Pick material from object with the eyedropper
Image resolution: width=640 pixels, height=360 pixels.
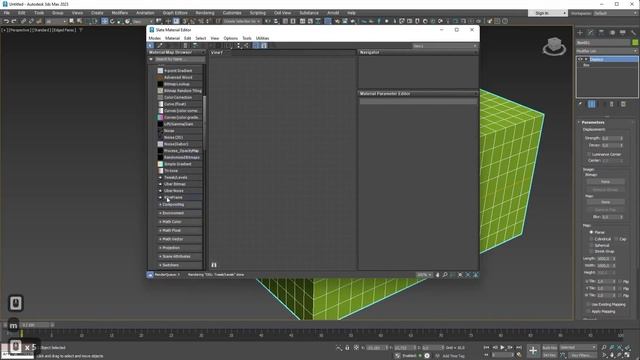160,46
